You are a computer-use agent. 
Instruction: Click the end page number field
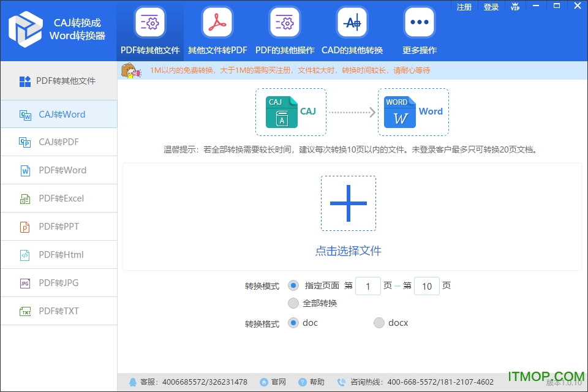pos(427,287)
